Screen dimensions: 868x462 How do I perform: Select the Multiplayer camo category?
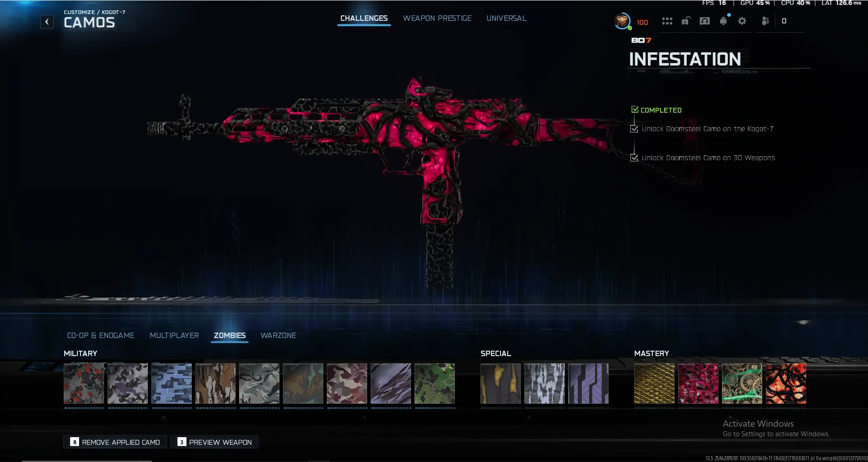point(175,335)
